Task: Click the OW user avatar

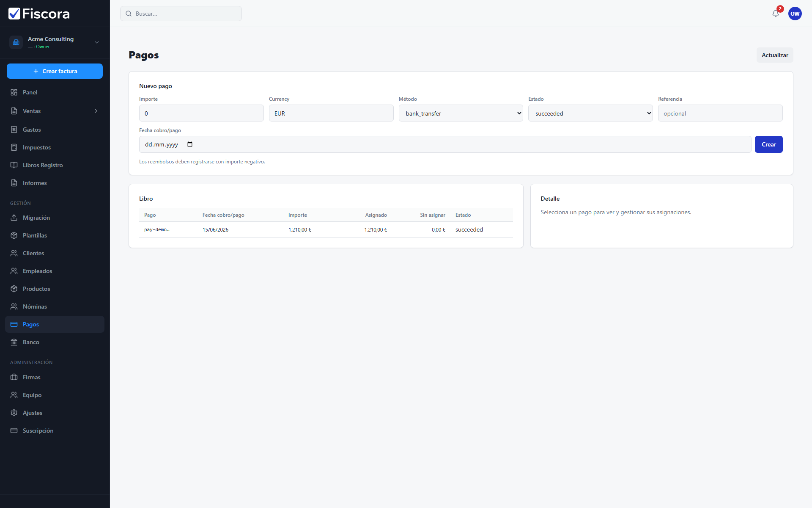Action: pos(795,14)
